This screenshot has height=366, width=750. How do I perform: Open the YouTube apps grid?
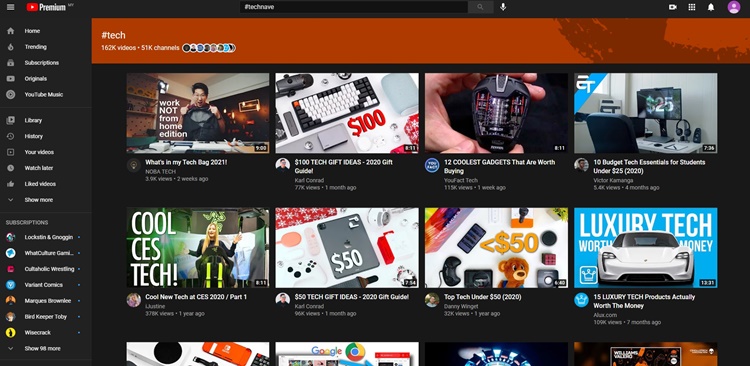coord(692,7)
